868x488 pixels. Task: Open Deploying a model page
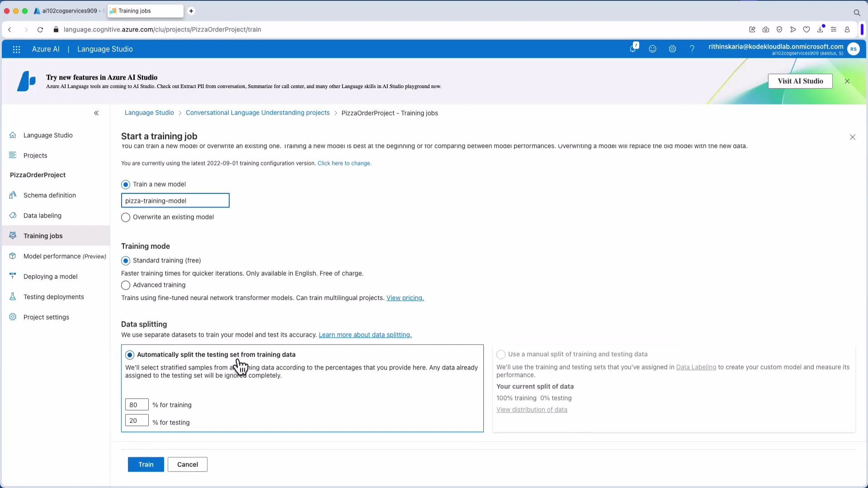(50, 276)
